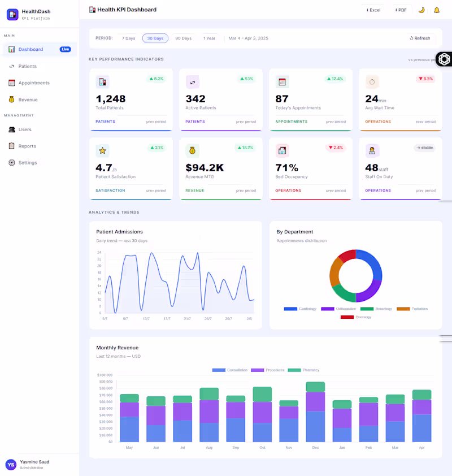Click the stable badge on Staff On Duty

point(425,148)
